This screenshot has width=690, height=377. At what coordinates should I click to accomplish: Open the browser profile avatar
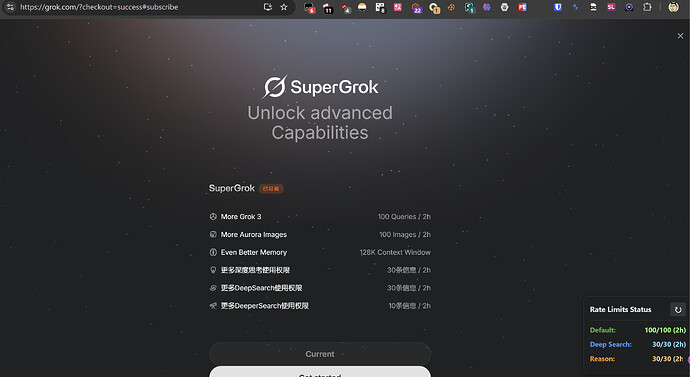tap(673, 7)
